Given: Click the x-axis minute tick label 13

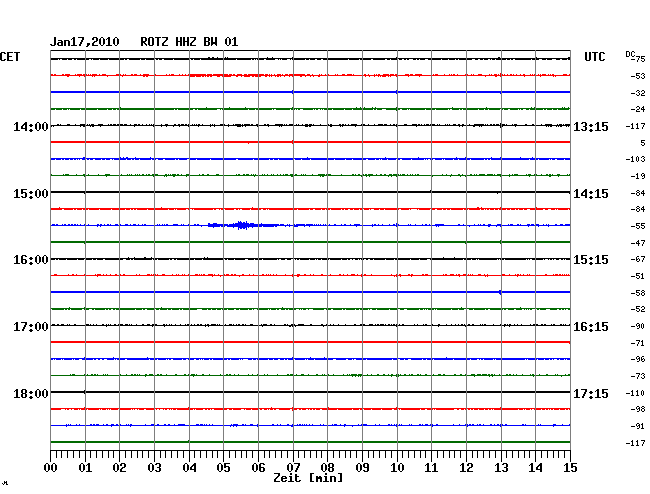Looking at the screenshot, I should 501,468.
